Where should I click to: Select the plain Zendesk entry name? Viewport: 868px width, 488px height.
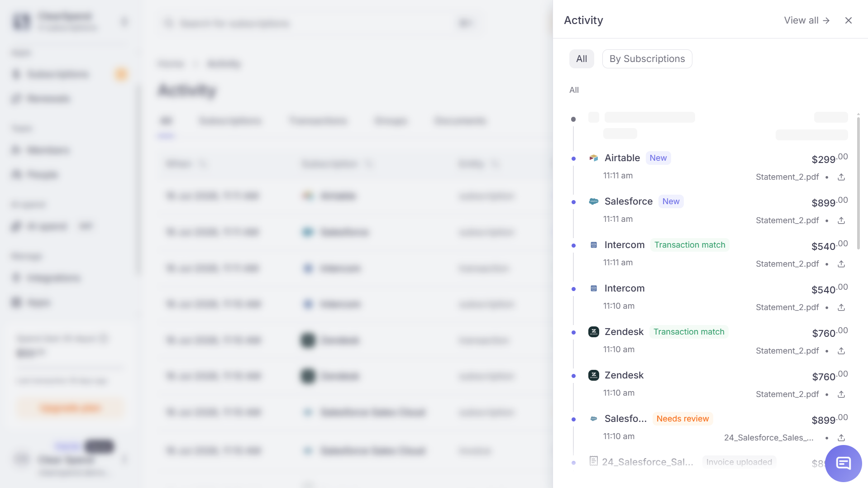click(624, 375)
